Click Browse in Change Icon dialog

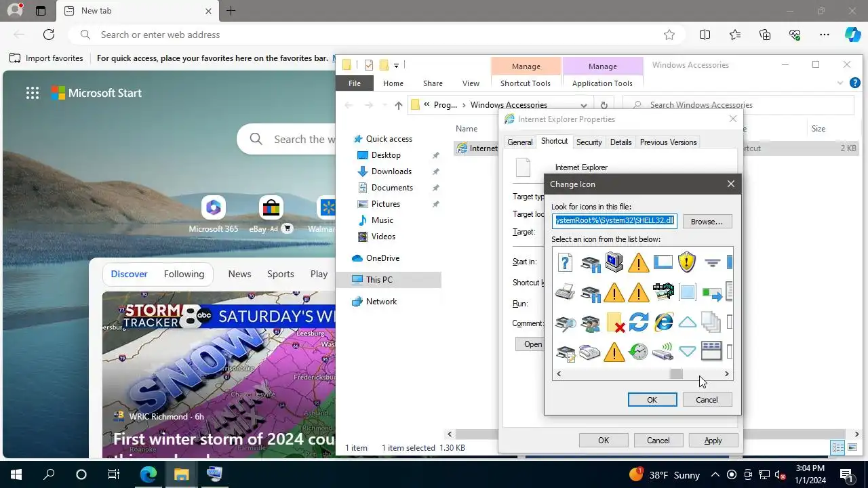[x=707, y=222]
